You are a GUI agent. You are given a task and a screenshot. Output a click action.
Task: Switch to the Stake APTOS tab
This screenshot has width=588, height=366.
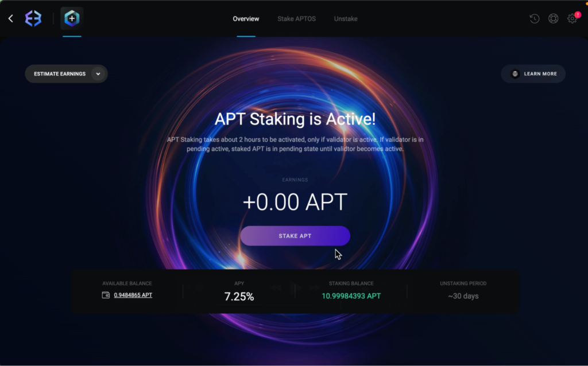[x=297, y=19]
